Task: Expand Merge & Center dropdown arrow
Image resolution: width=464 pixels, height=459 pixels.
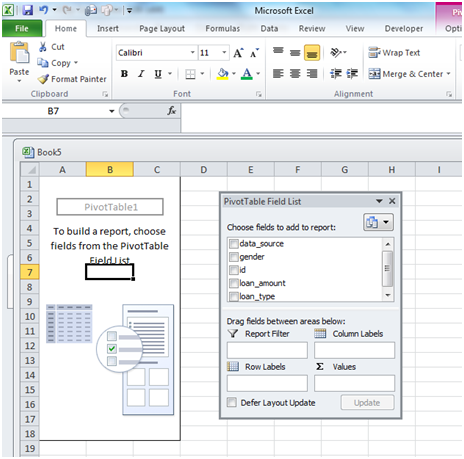Action: [448, 74]
